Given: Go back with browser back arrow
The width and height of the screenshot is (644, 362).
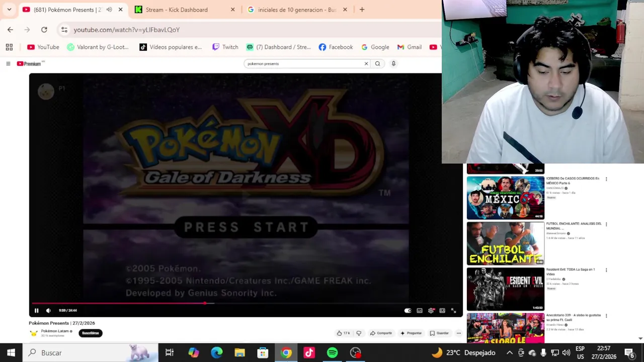Looking at the screenshot, I should (10, 30).
